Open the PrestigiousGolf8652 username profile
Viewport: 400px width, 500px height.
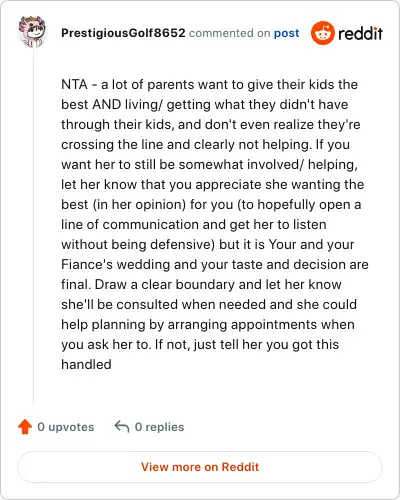point(123,33)
